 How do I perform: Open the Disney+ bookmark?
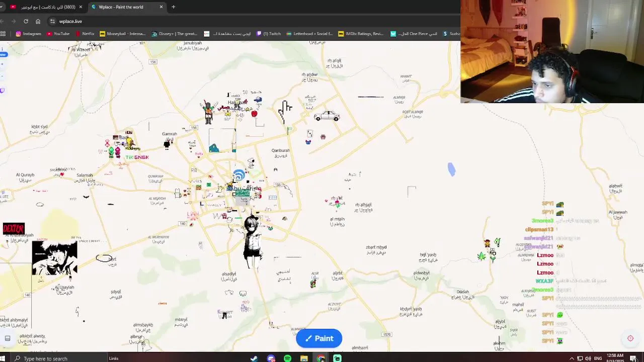(x=175, y=34)
